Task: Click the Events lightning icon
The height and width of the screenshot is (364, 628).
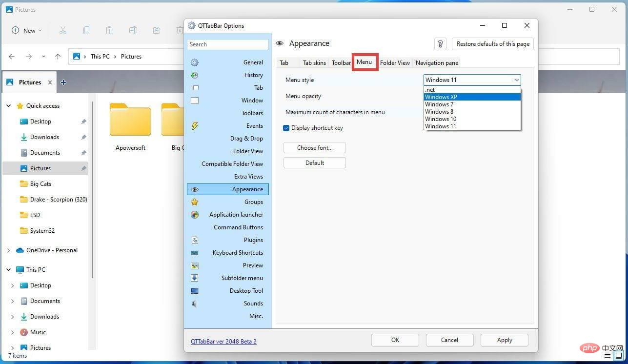Action: pos(195,126)
